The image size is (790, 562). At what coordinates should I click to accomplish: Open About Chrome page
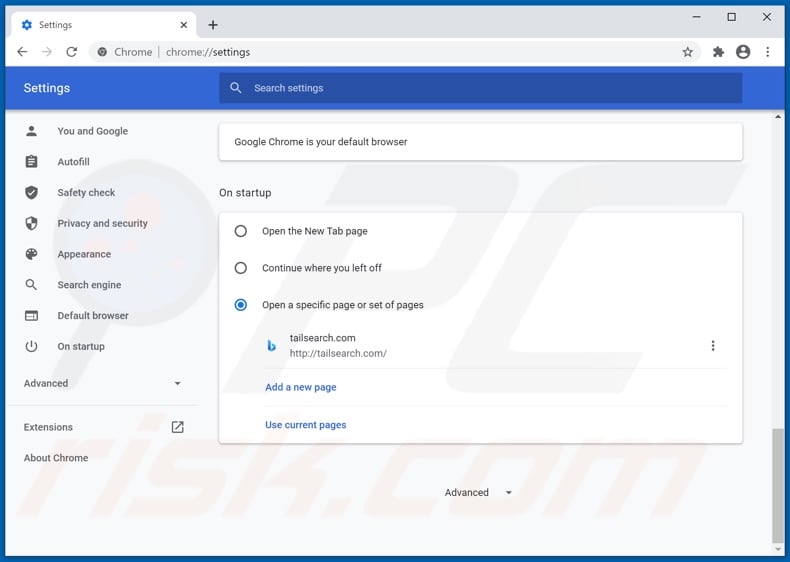tap(56, 458)
